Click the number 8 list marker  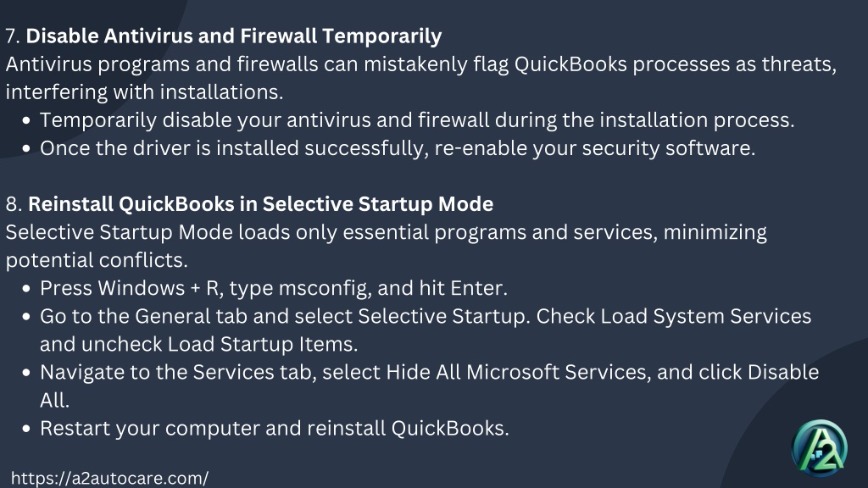[x=14, y=204]
